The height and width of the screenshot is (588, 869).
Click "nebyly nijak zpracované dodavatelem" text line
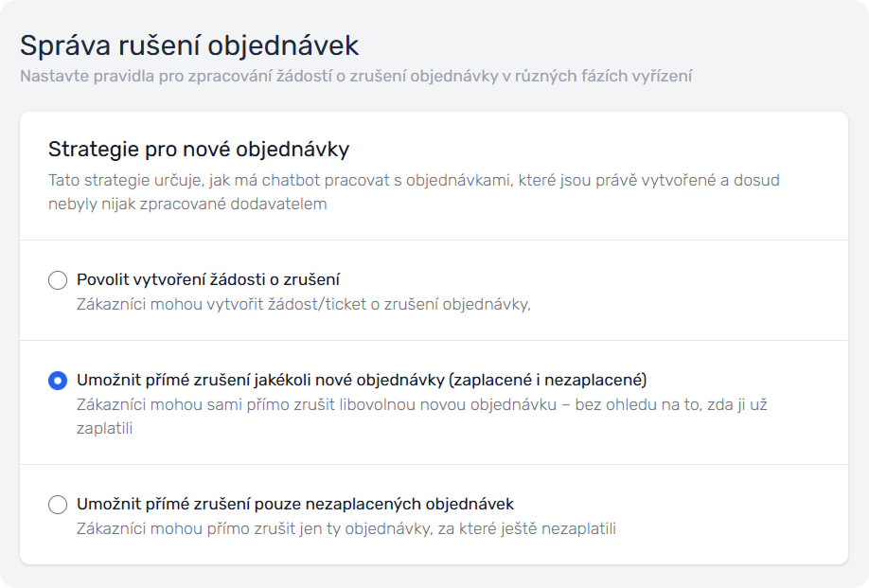coord(187,204)
